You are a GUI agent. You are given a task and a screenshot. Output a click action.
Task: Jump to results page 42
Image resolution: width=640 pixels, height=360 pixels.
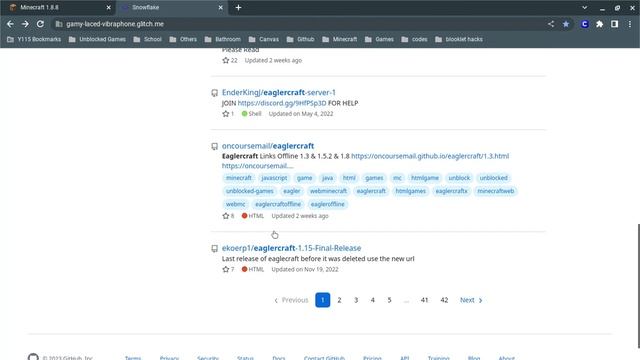coord(444,300)
